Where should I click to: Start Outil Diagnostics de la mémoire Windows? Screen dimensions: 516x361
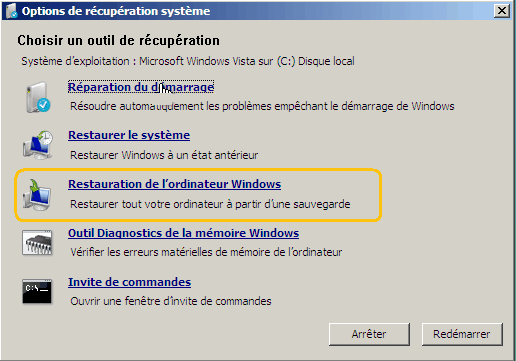pos(183,233)
